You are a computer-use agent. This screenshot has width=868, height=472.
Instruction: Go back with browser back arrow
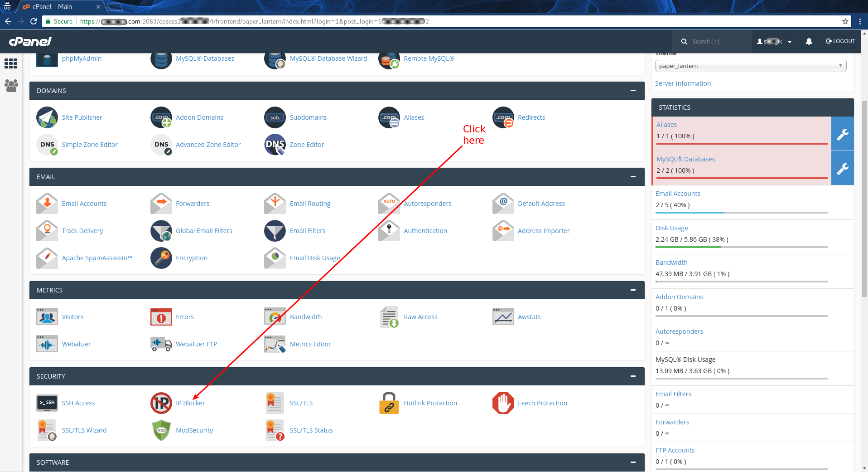pyautogui.click(x=8, y=21)
